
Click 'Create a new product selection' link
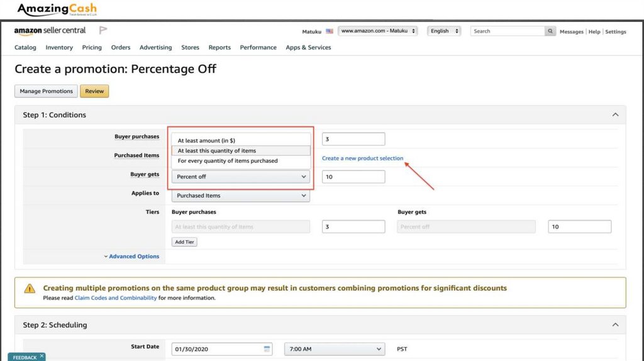363,158
